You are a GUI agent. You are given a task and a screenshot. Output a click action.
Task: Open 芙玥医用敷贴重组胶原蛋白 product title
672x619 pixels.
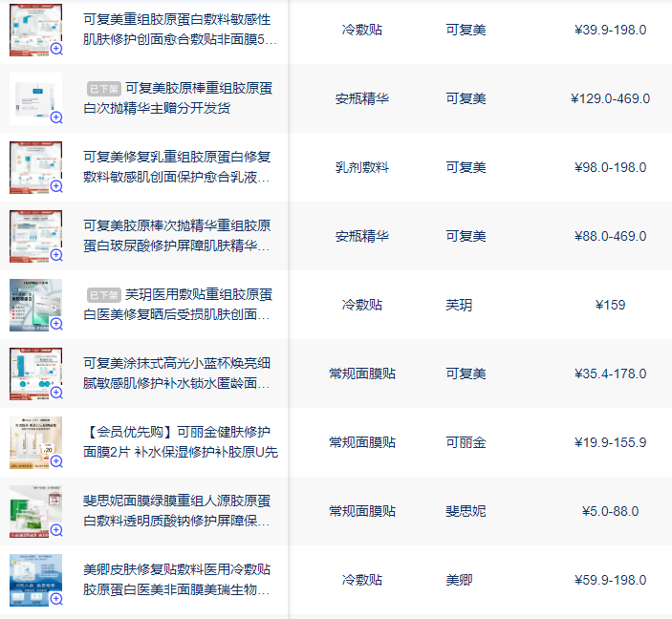(x=178, y=304)
